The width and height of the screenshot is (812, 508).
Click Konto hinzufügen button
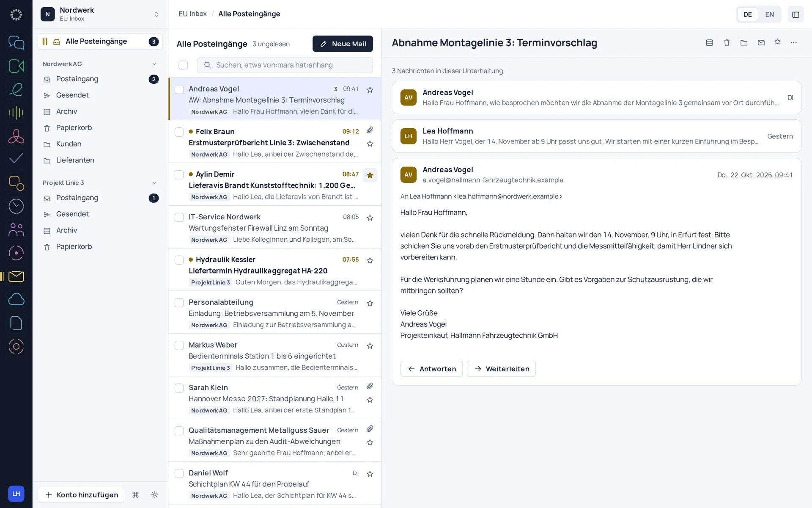81,495
